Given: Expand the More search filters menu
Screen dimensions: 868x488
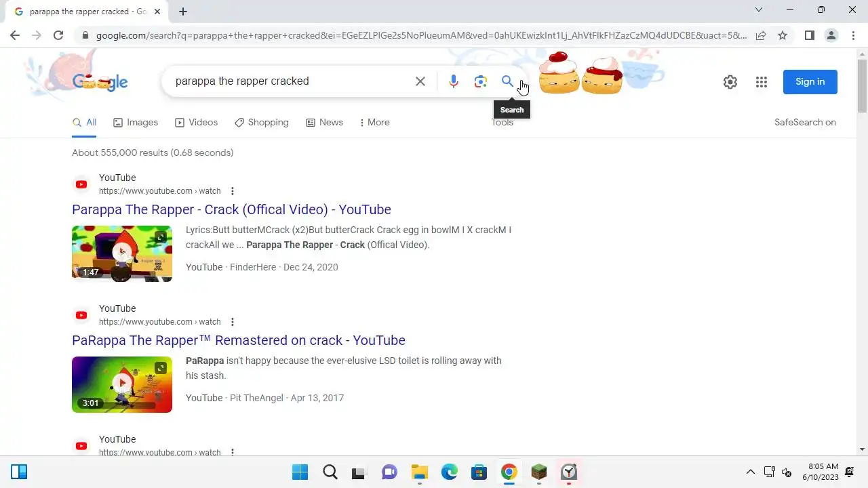Looking at the screenshot, I should [374, 123].
